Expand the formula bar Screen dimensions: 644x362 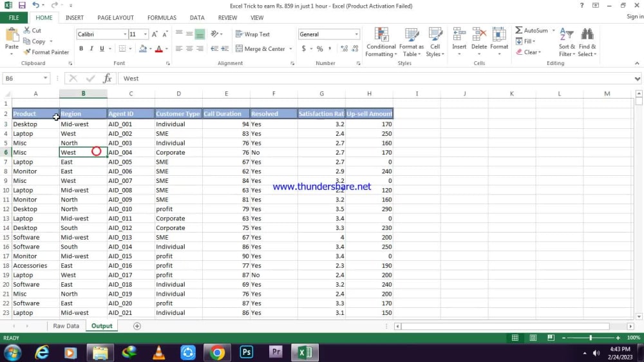pyautogui.click(x=637, y=79)
